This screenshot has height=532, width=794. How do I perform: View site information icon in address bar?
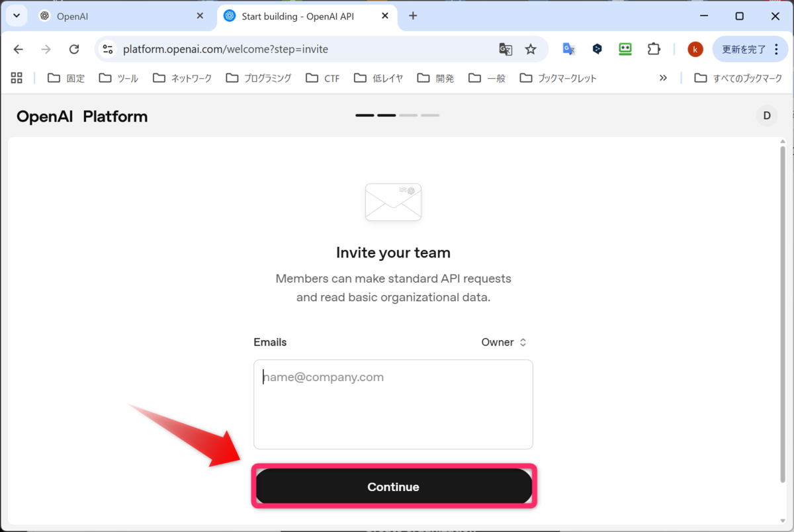pyautogui.click(x=109, y=49)
